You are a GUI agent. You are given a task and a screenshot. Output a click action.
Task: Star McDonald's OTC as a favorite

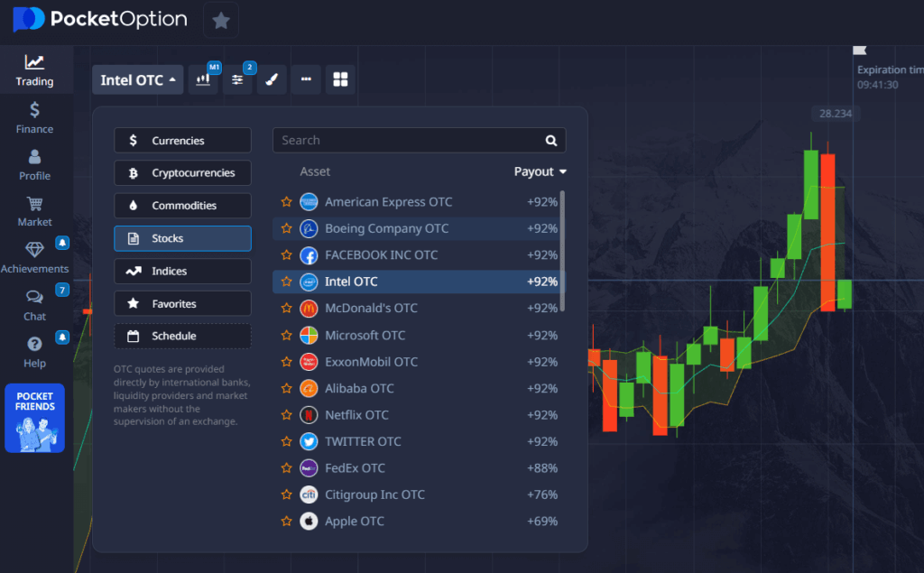coord(287,308)
